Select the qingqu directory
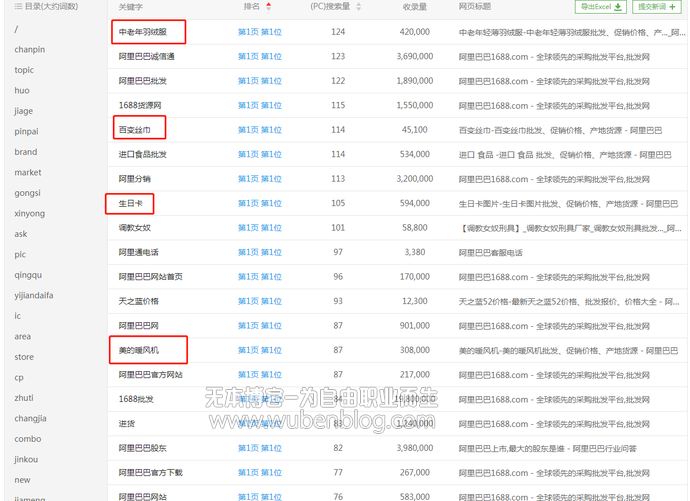Image resolution: width=690 pixels, height=501 pixels. click(28, 275)
